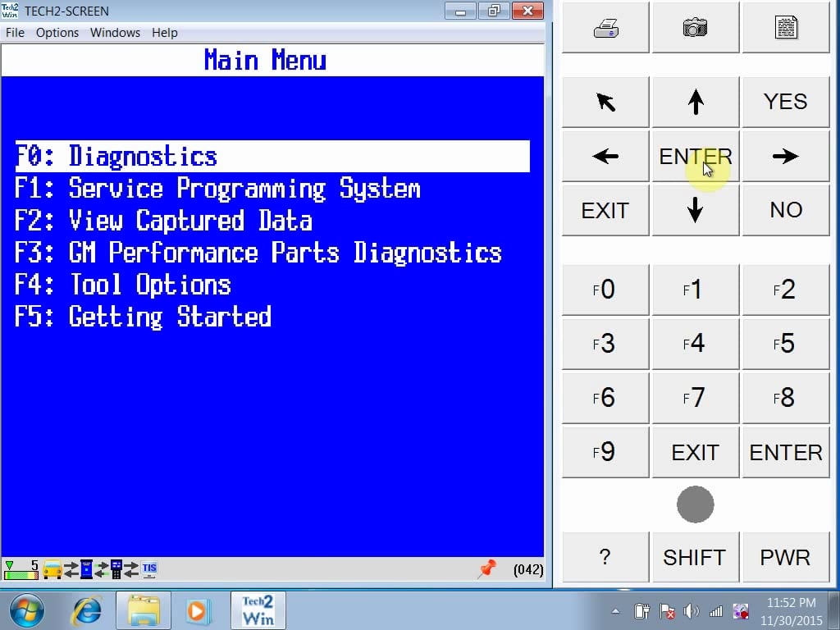Click the right arrow key
The width and height of the screenshot is (840, 630).
785,156
